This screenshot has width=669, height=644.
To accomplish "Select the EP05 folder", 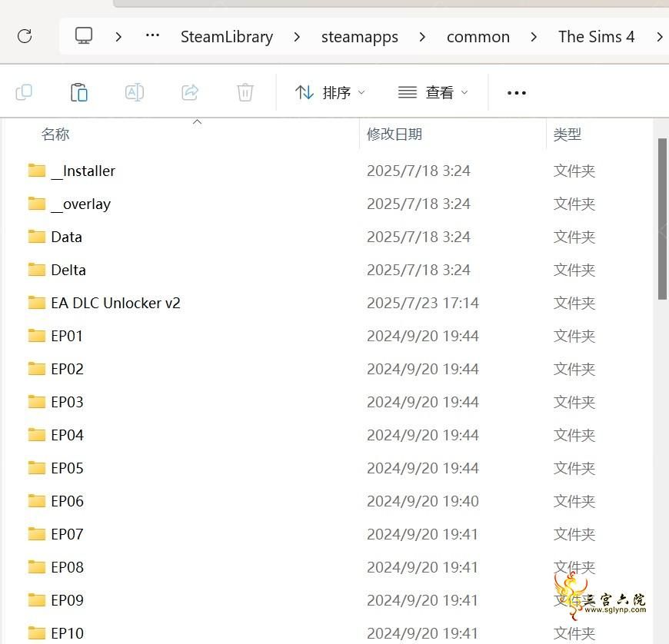I will coord(67,468).
